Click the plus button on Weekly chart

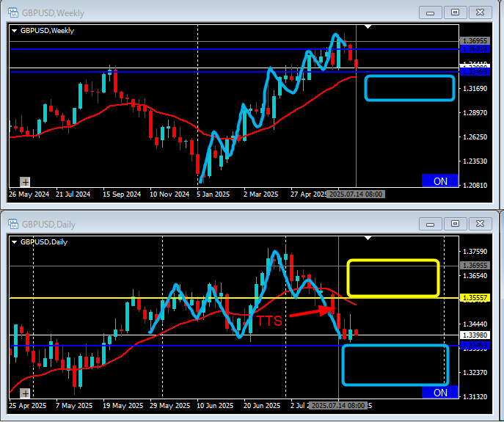25,182
